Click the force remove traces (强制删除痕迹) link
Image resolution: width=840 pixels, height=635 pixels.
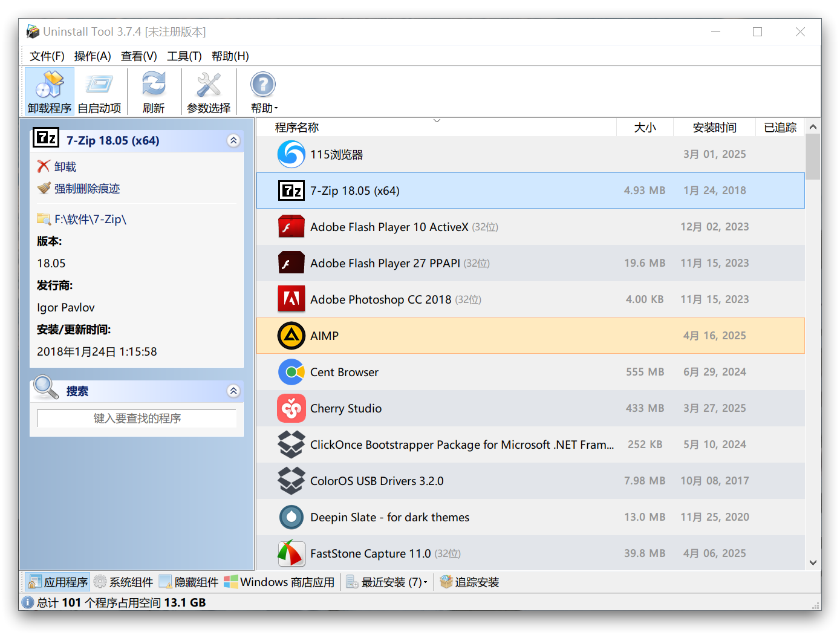point(87,188)
